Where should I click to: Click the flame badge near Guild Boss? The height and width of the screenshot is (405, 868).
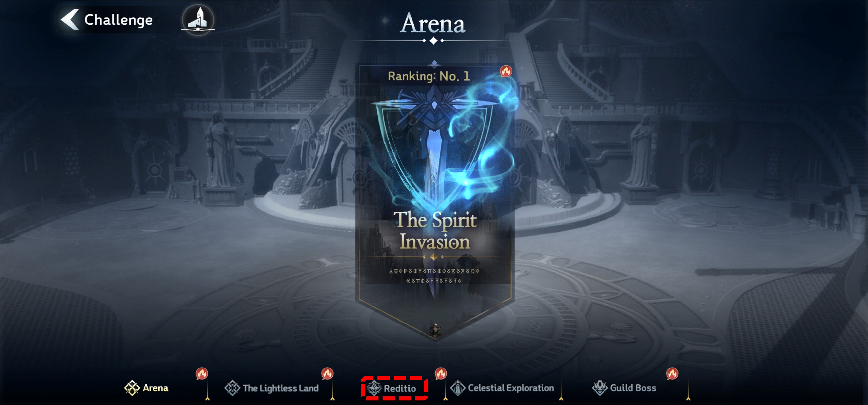(x=672, y=373)
